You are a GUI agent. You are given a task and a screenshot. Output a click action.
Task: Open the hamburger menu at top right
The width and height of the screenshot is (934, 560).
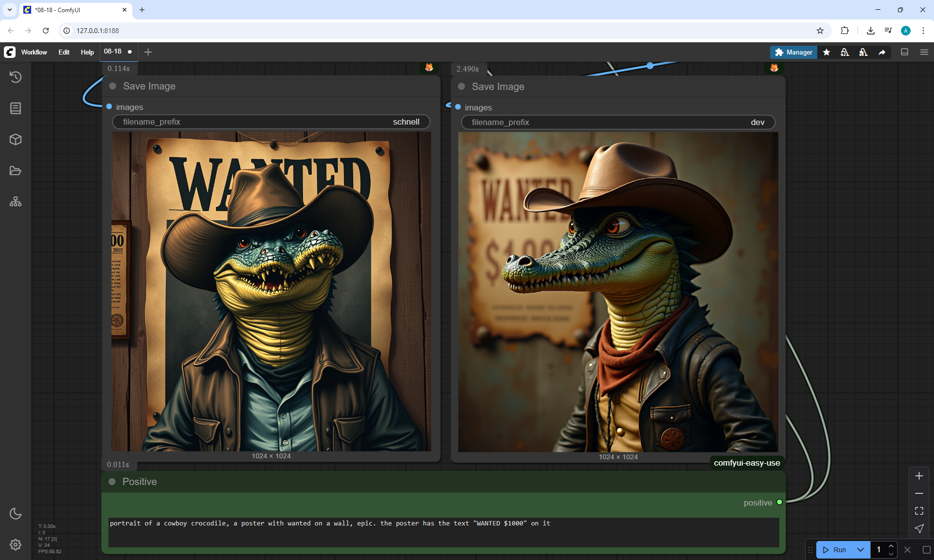pyautogui.click(x=924, y=52)
